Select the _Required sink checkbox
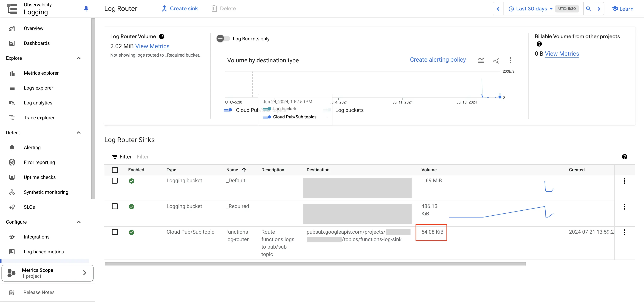 115,206
